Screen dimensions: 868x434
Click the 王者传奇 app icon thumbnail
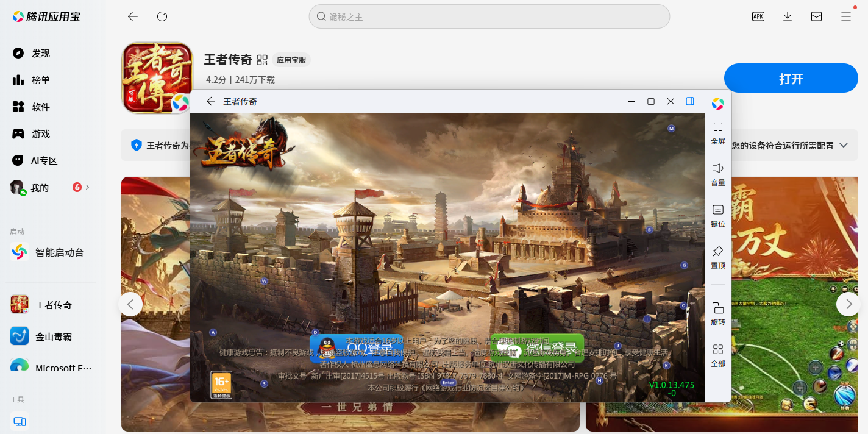point(157,77)
